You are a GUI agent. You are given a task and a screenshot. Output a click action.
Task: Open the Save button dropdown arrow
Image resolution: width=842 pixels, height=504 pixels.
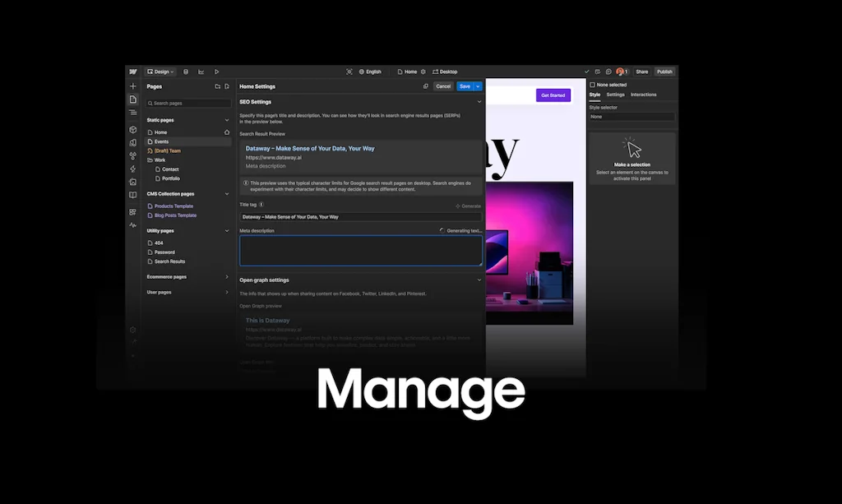[478, 86]
